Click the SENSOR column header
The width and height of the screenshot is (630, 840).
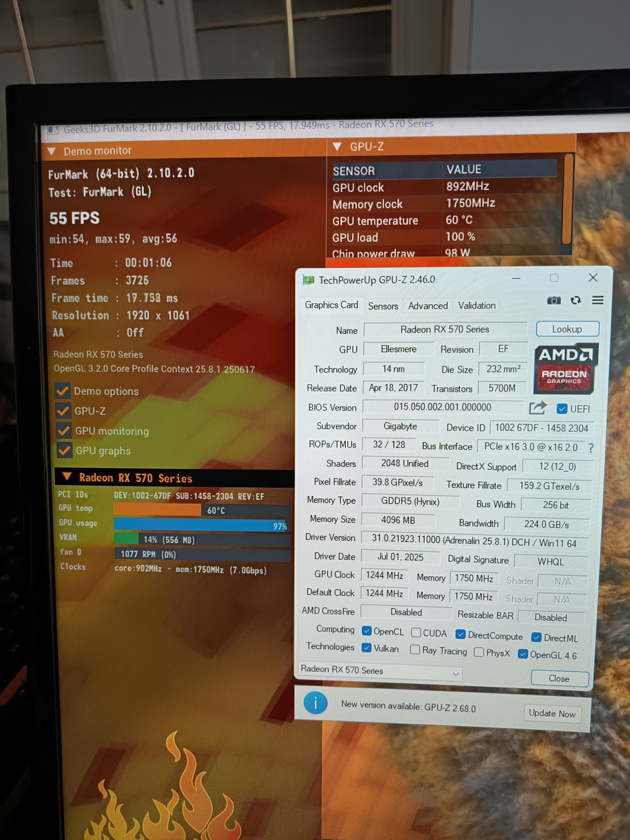387,170
